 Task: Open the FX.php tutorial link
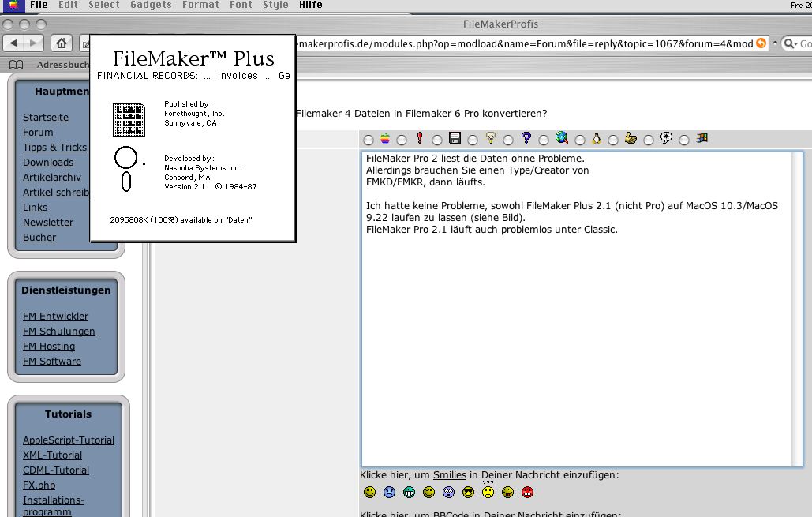pyautogui.click(x=39, y=485)
